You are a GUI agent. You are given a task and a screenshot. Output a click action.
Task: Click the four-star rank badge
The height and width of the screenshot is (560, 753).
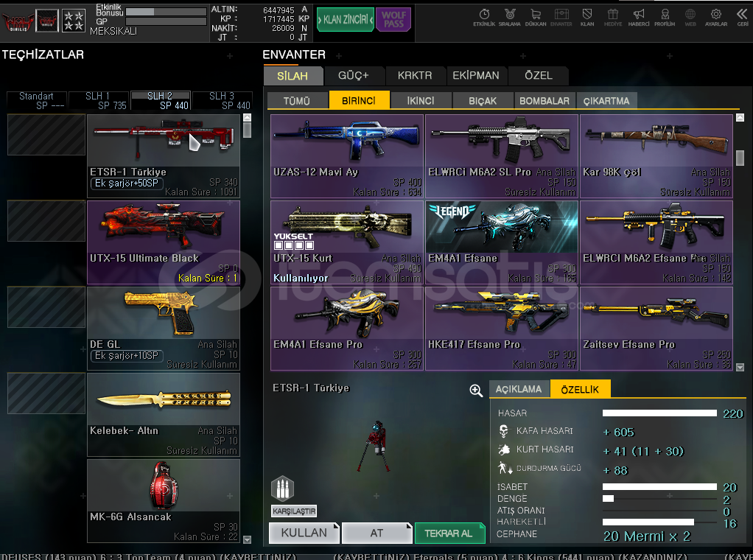pos(74,21)
